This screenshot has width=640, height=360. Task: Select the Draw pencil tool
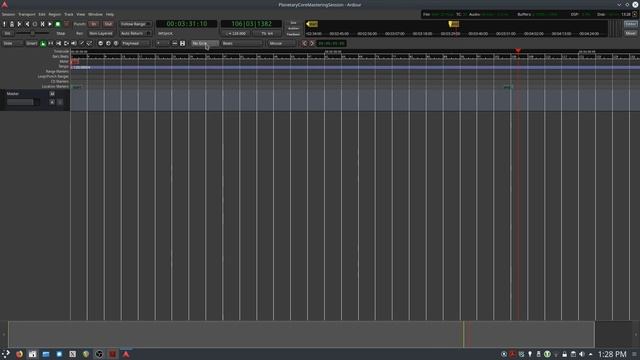click(x=82, y=43)
